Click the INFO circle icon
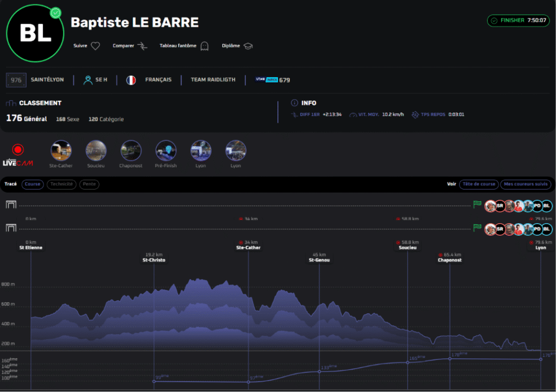 point(294,103)
